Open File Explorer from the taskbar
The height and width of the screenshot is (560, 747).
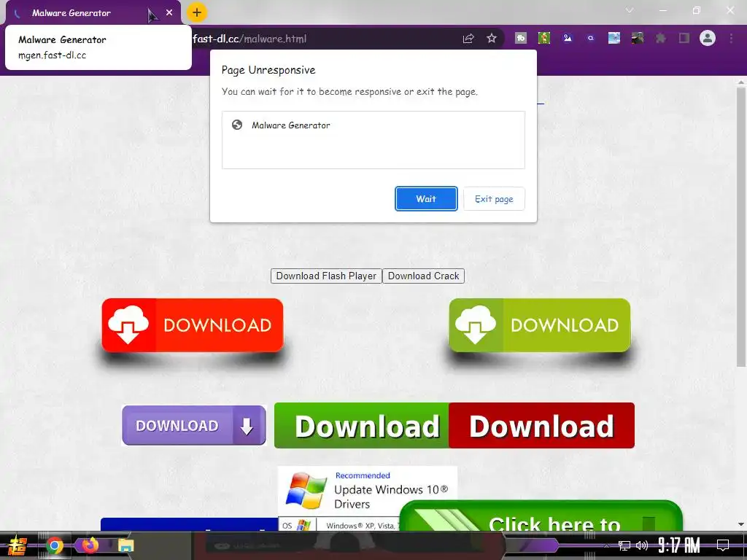click(x=125, y=545)
